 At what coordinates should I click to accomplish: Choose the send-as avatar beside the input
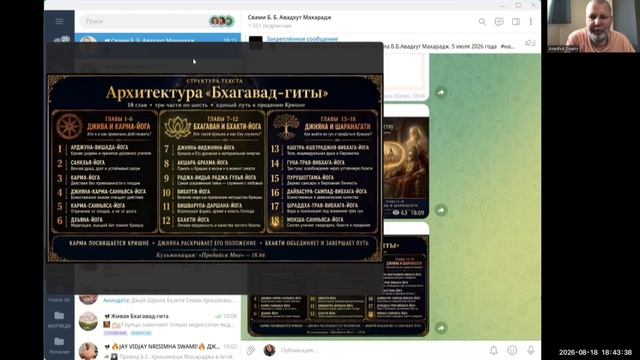coord(269,350)
